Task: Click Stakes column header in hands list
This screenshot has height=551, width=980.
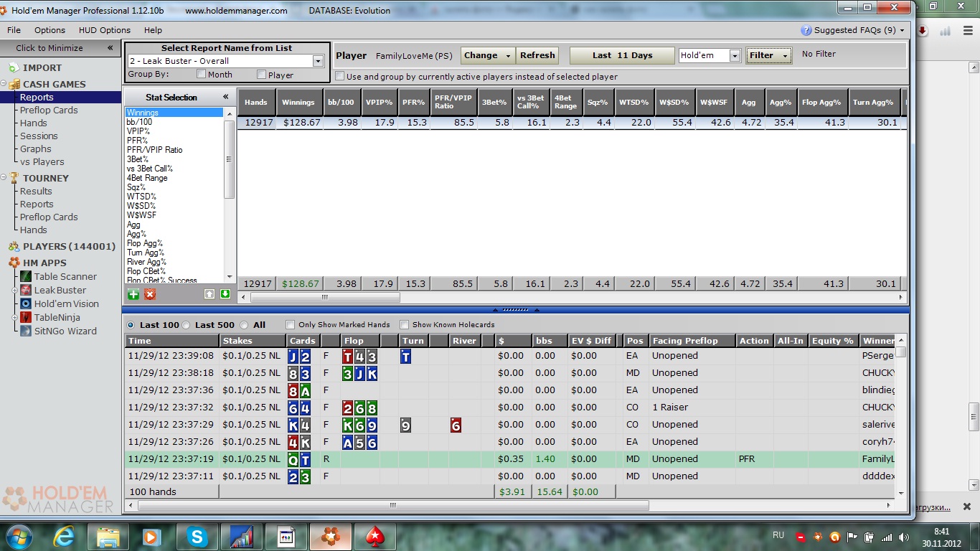Action: click(x=253, y=341)
